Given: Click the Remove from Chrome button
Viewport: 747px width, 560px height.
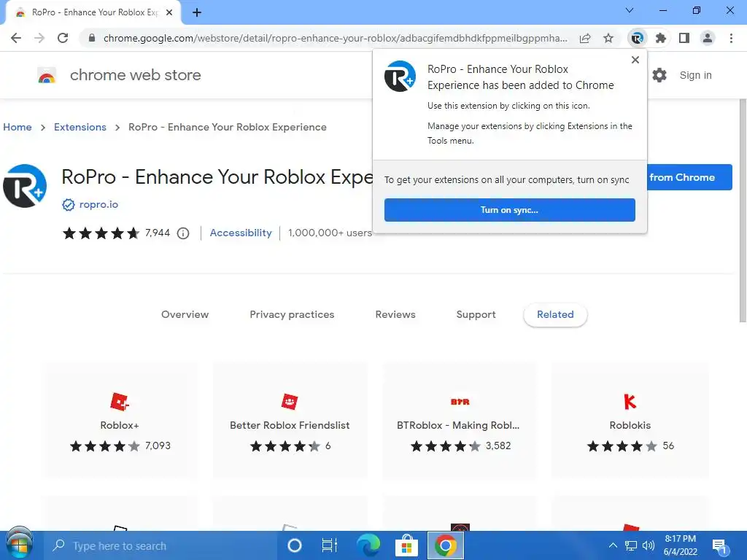Looking at the screenshot, I should pyautogui.click(x=689, y=177).
